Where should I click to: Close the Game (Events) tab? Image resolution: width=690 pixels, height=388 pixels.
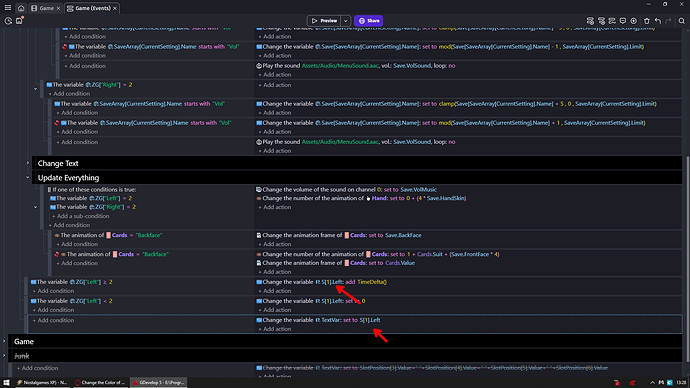115,8
